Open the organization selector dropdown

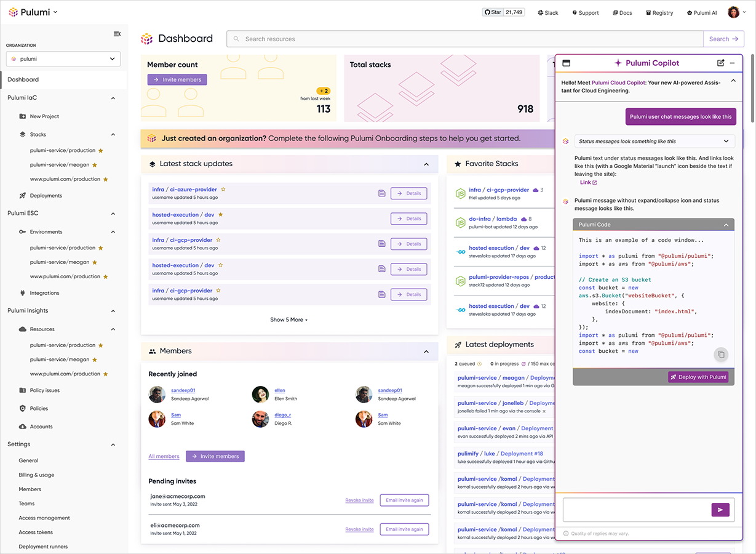coord(63,59)
